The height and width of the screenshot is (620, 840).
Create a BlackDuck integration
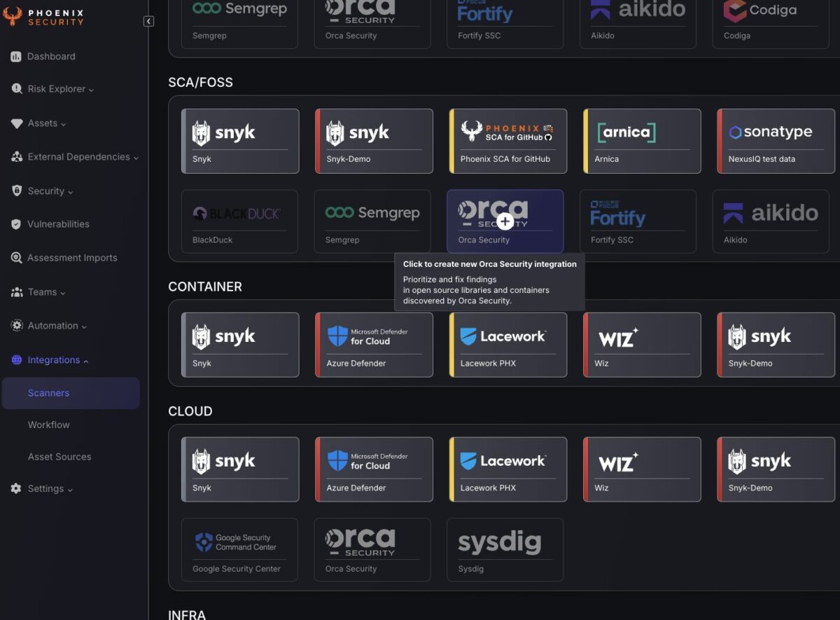coord(239,221)
